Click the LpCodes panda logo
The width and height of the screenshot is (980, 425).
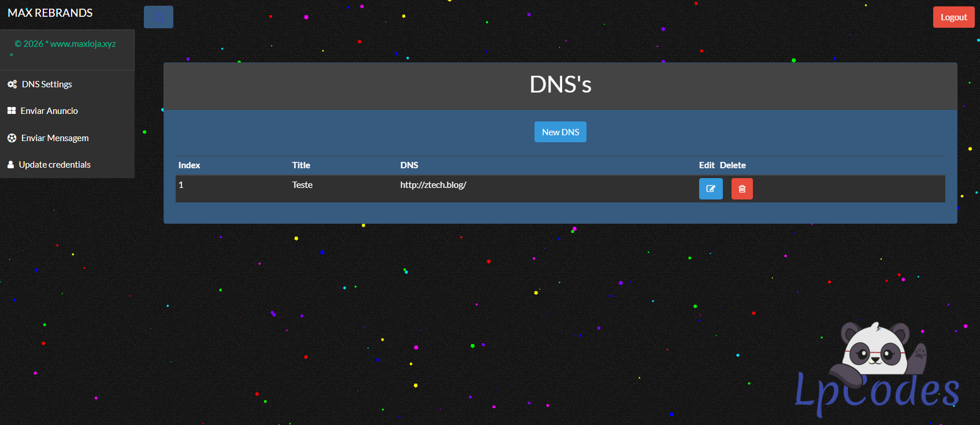pyautogui.click(x=877, y=370)
